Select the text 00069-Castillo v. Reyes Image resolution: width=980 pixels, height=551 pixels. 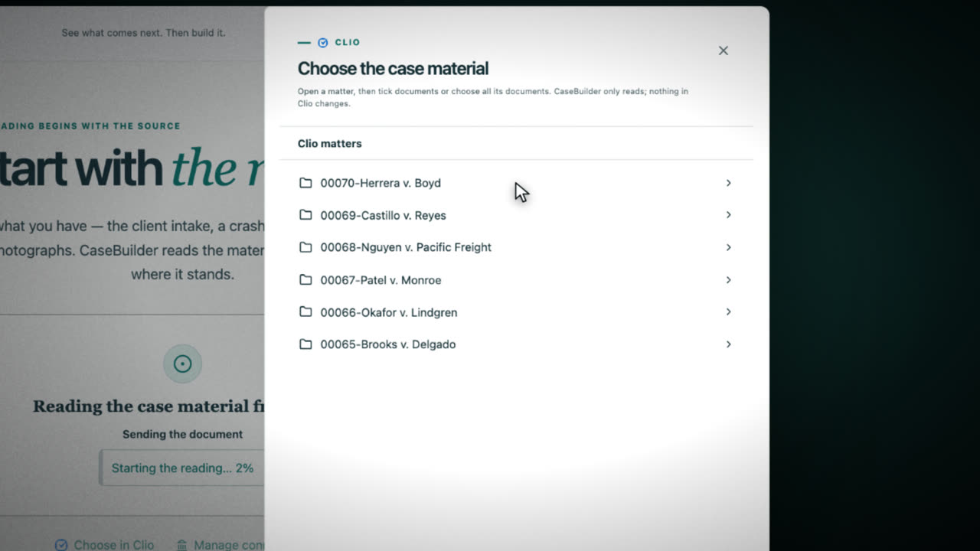click(x=383, y=215)
